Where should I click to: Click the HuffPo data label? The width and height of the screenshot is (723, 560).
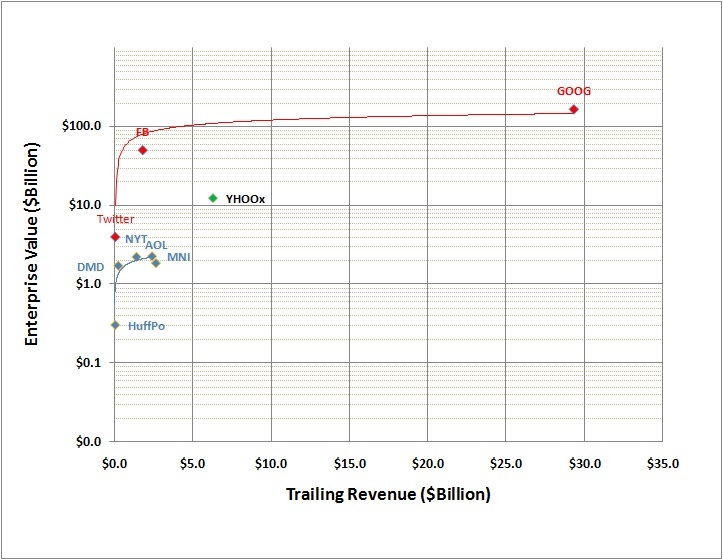coord(146,326)
